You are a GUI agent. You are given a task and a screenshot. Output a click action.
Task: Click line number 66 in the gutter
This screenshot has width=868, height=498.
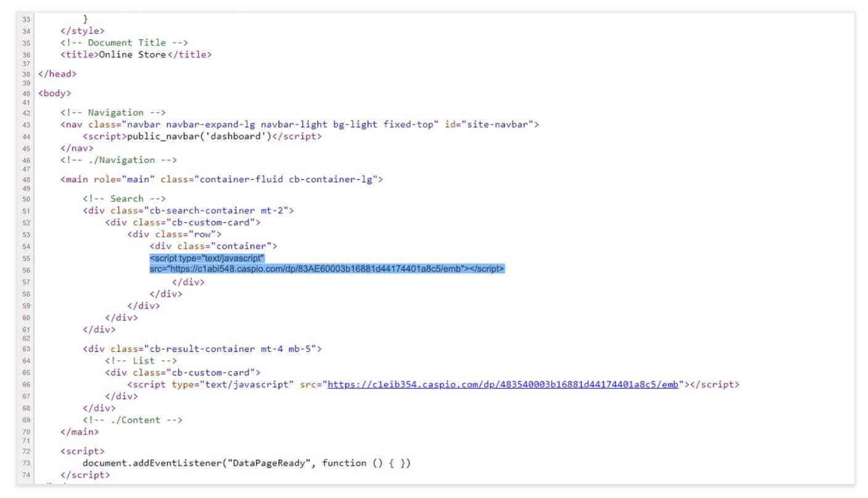click(26, 385)
